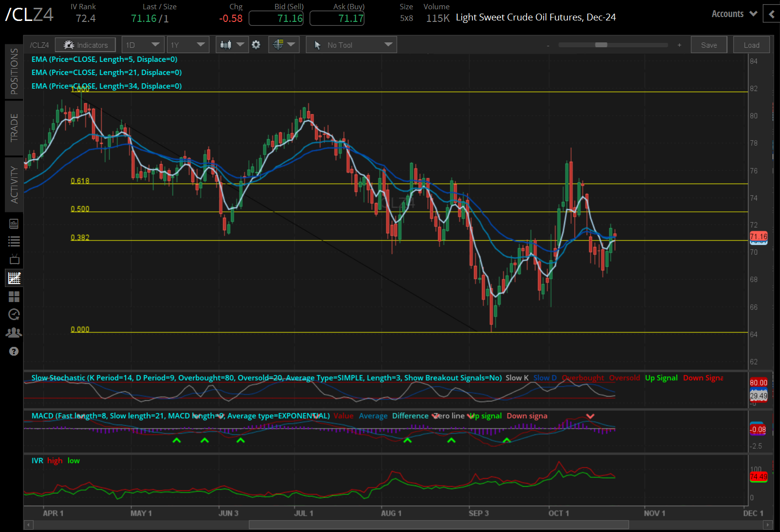Open the Indicators button
Image resolution: width=780 pixels, height=532 pixels.
pyautogui.click(x=85, y=44)
